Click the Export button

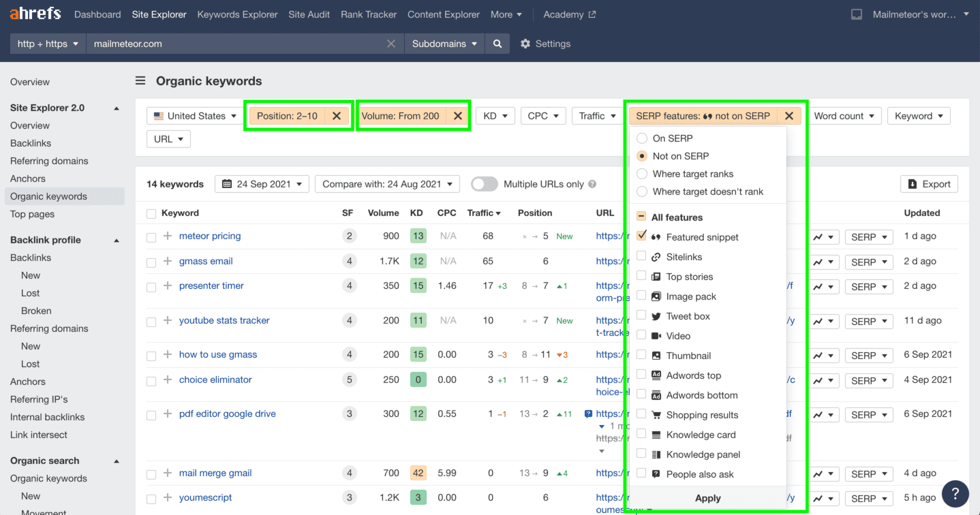click(x=929, y=184)
